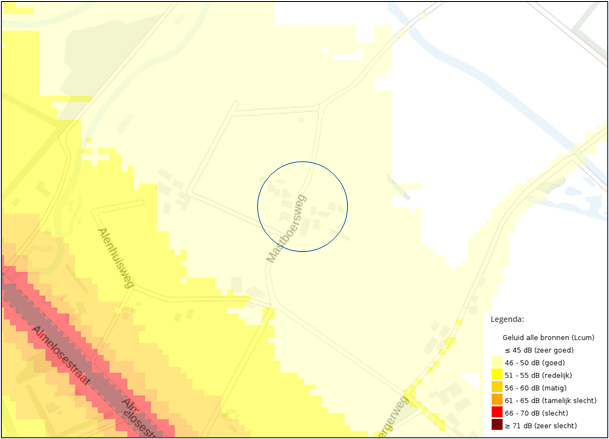Click the Alenhuisweg street label

pos(115,258)
